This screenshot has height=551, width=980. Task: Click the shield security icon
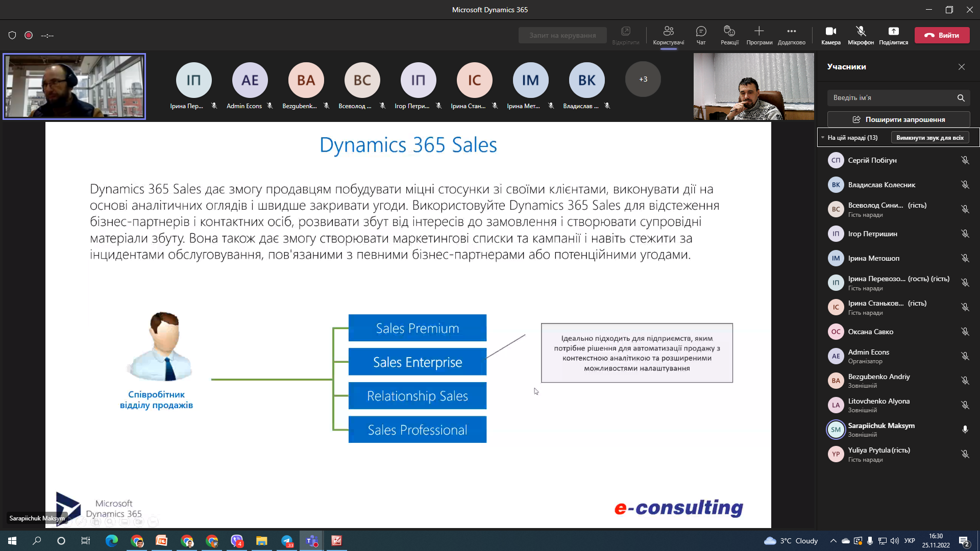[x=12, y=35]
